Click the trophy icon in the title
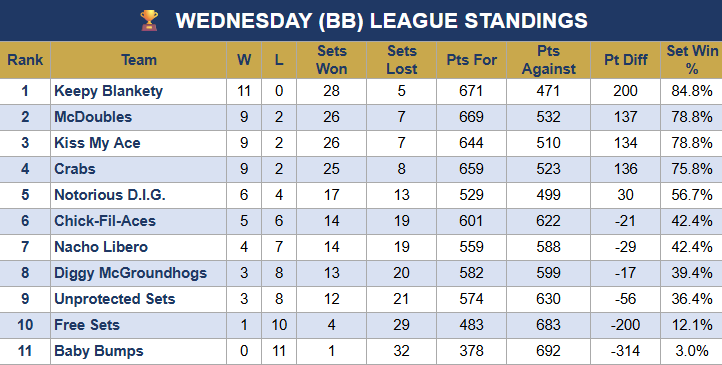The image size is (722, 365). pyautogui.click(x=149, y=20)
